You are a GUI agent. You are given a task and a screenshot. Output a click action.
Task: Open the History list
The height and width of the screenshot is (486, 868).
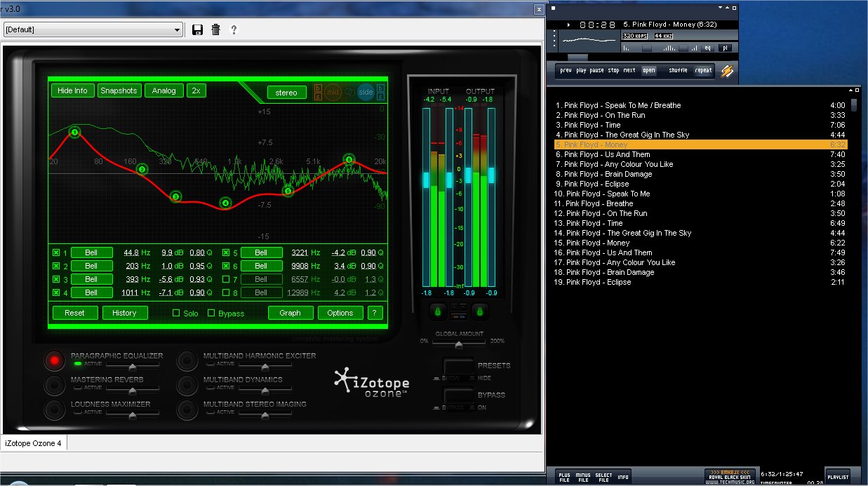tap(124, 313)
